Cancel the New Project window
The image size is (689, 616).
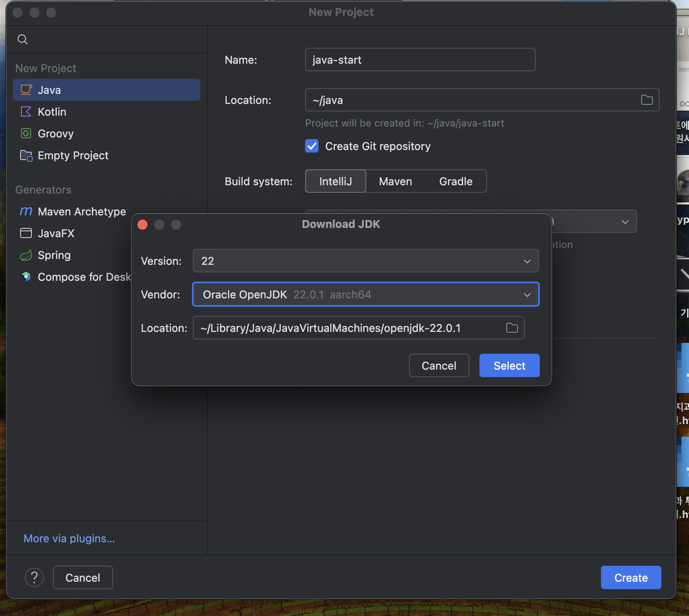pyautogui.click(x=83, y=577)
